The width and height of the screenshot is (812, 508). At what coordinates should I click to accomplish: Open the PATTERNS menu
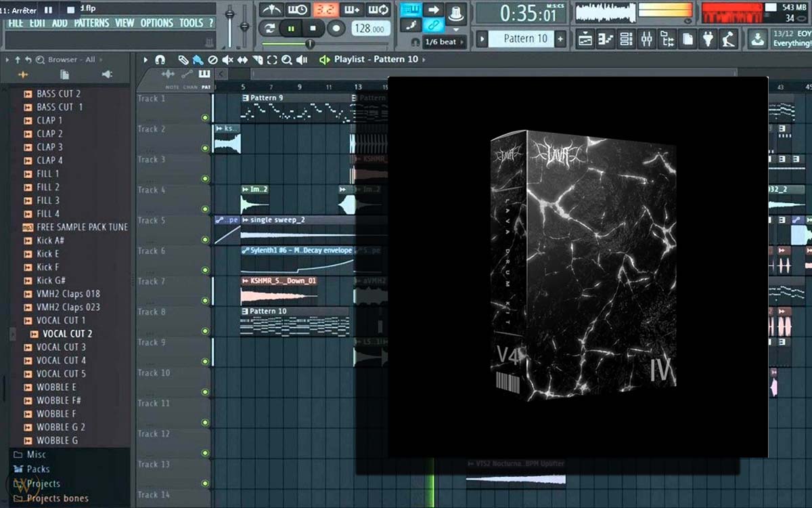pos(91,23)
